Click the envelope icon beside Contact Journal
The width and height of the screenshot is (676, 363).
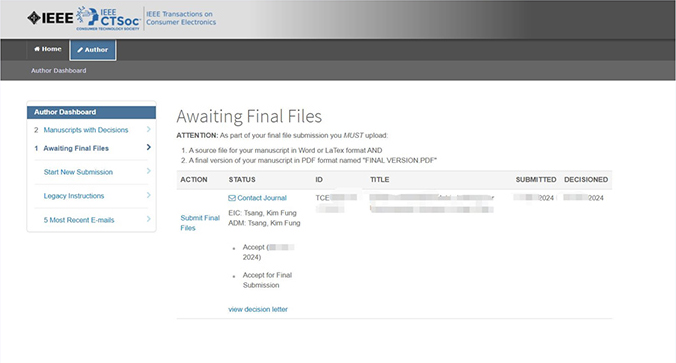(x=232, y=198)
